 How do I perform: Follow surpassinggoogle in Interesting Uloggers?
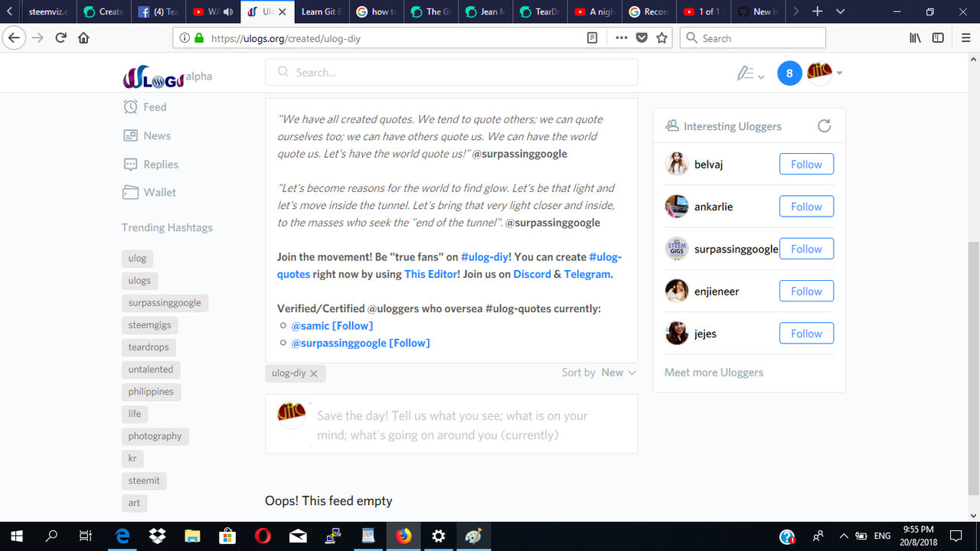806,249
